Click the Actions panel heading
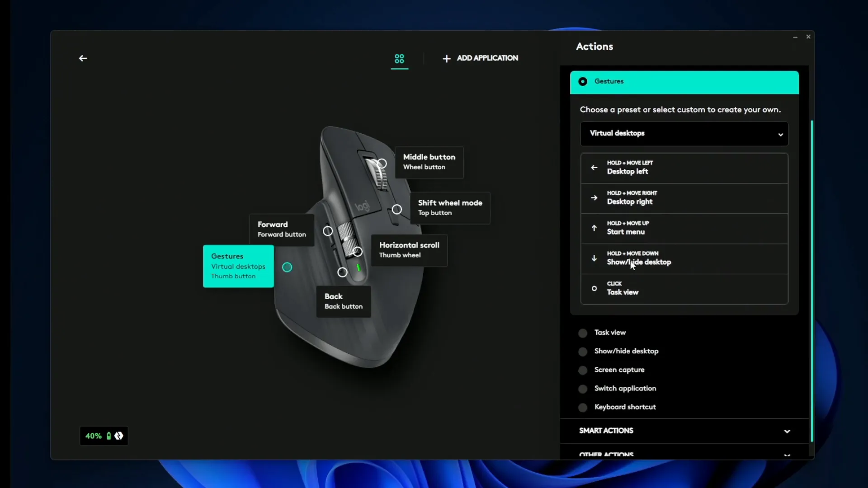868x488 pixels. click(594, 47)
